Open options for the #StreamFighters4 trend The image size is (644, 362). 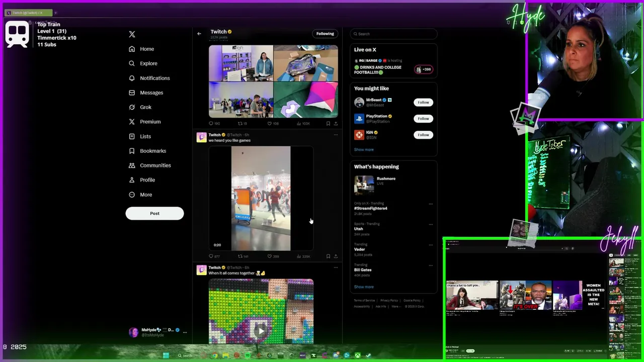(431, 204)
